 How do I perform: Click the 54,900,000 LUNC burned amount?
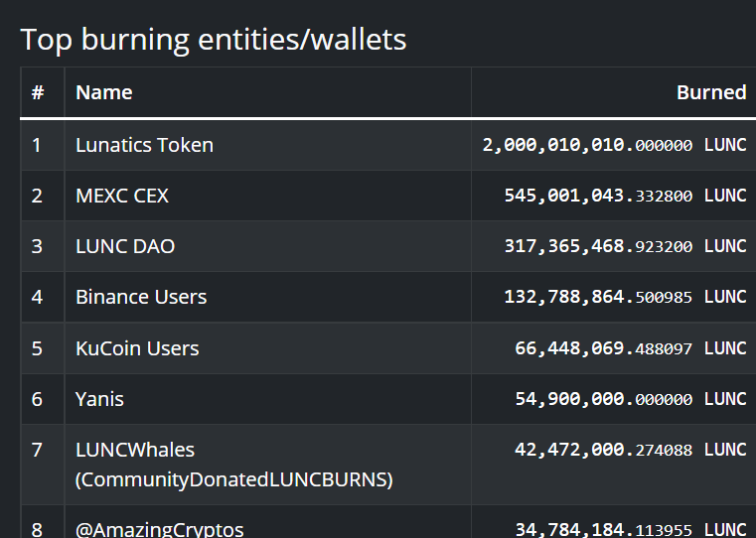point(631,399)
